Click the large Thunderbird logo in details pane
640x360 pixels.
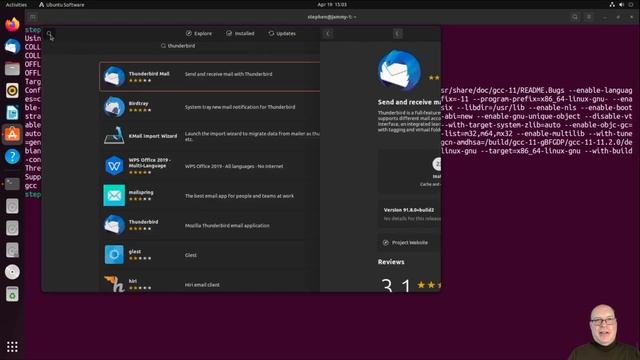(x=399, y=70)
